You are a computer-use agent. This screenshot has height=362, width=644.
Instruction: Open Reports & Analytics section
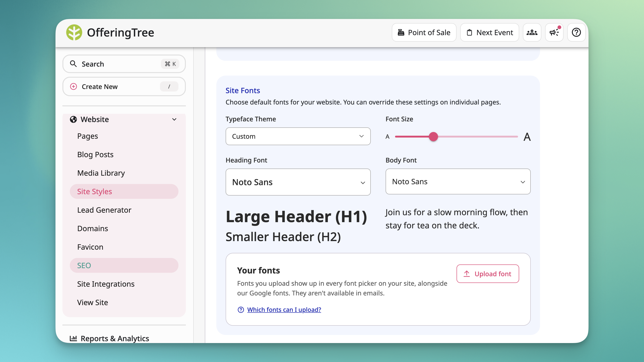(115, 338)
